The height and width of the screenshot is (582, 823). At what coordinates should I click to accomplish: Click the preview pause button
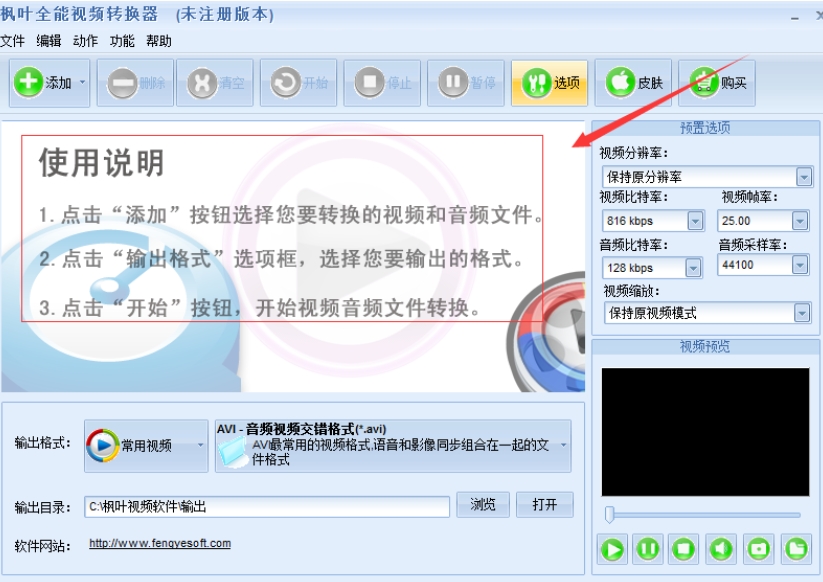coord(648,549)
